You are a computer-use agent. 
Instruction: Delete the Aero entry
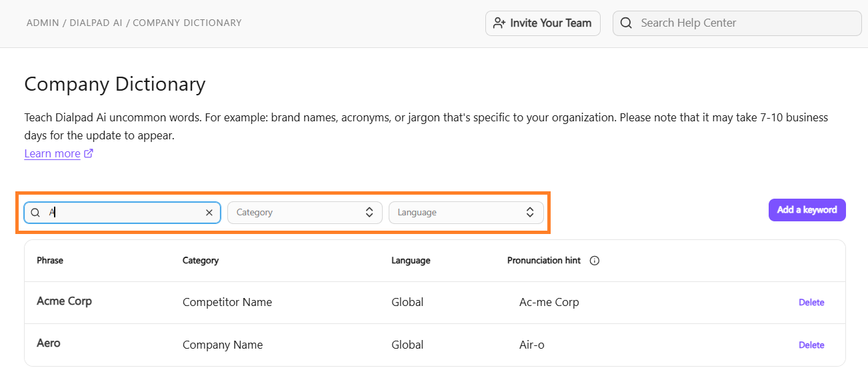tap(811, 345)
